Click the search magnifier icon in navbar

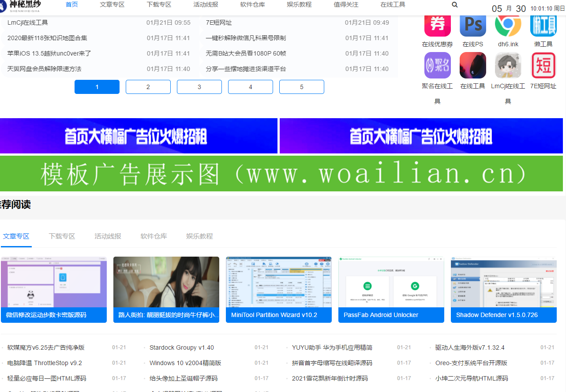tap(455, 5)
